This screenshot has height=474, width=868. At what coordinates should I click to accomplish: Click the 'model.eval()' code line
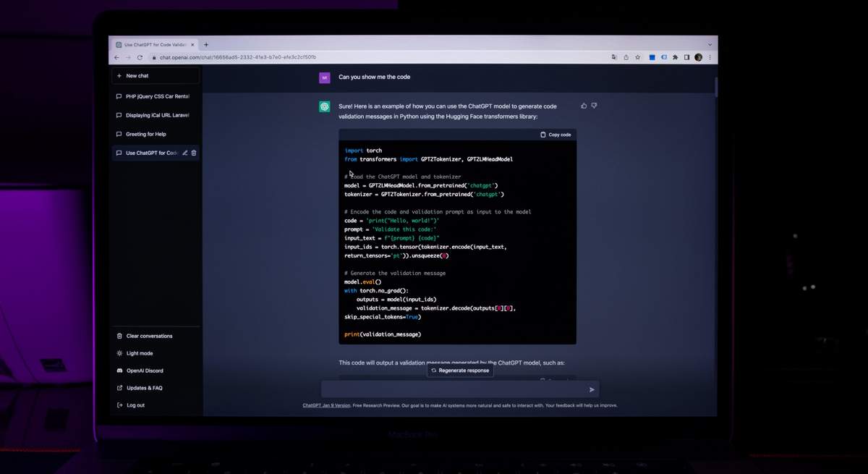[362, 282]
